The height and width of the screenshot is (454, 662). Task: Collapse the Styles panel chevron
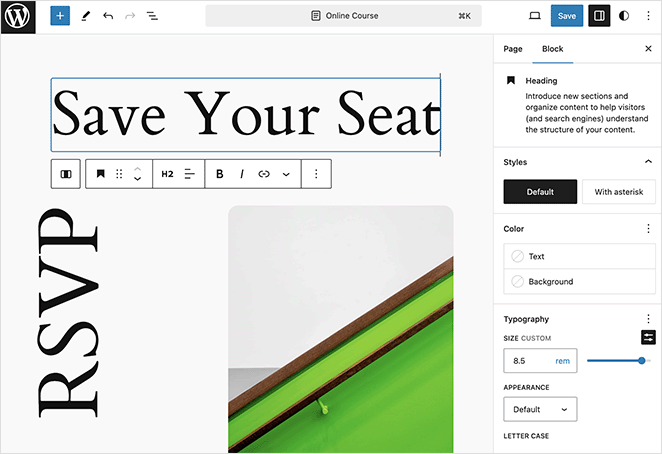[648, 161]
